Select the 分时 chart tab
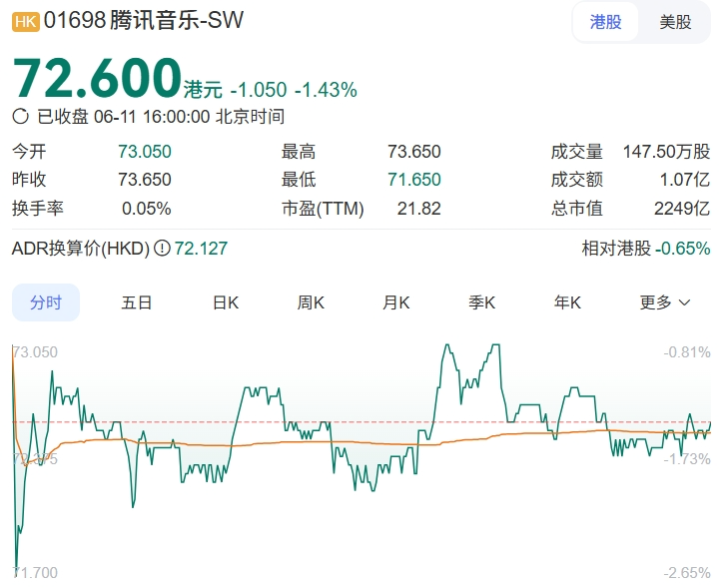The image size is (728, 588). coord(46,302)
